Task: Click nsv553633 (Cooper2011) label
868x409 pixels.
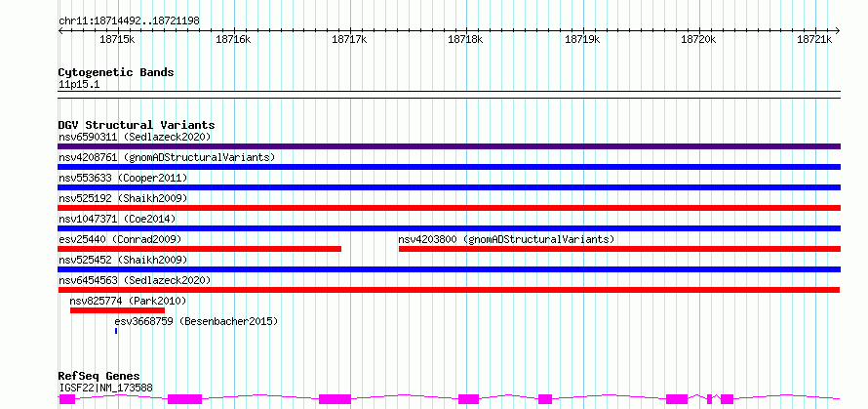Action: click(x=123, y=178)
